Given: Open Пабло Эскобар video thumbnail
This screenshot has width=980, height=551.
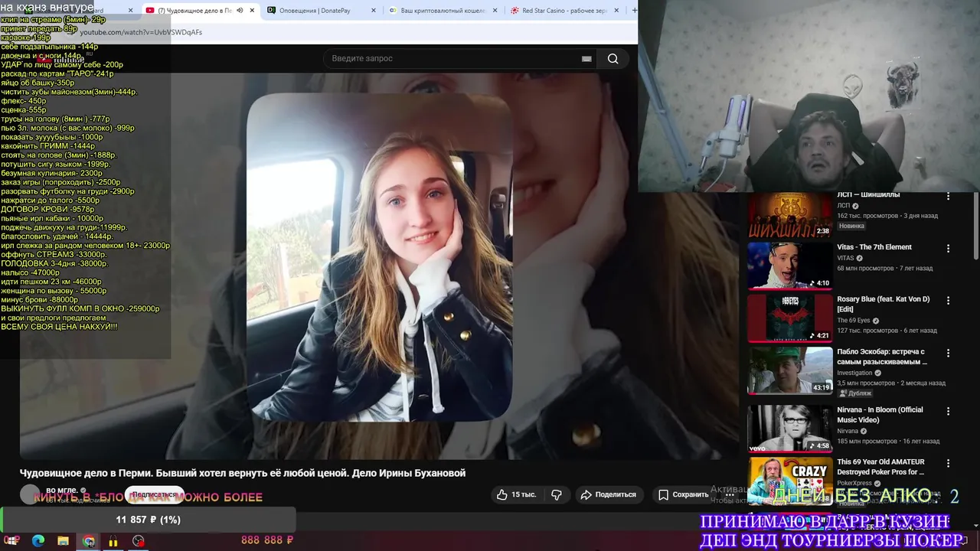Looking at the screenshot, I should 789,370.
